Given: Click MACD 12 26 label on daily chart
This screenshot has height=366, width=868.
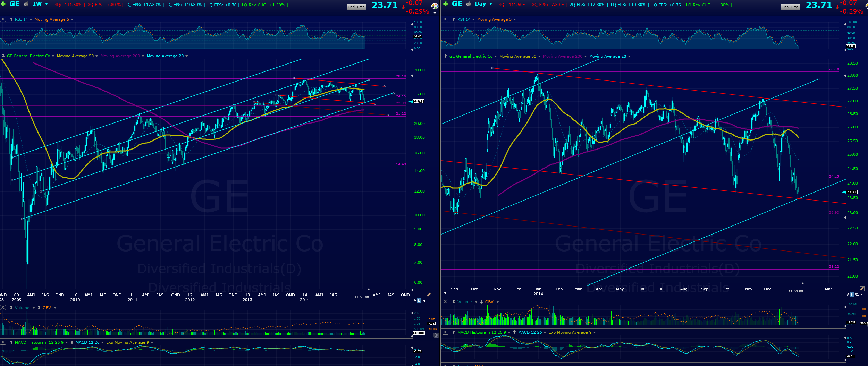Looking at the screenshot, I should (530, 332).
